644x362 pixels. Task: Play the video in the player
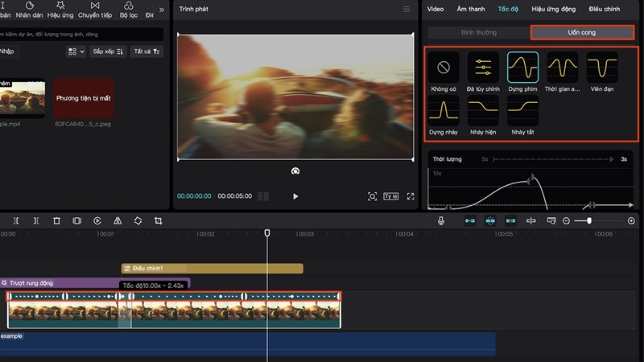[295, 196]
